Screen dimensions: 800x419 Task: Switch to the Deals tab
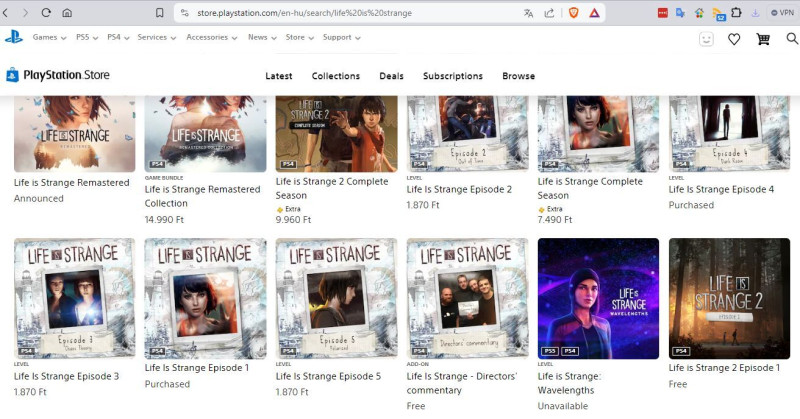coord(391,76)
